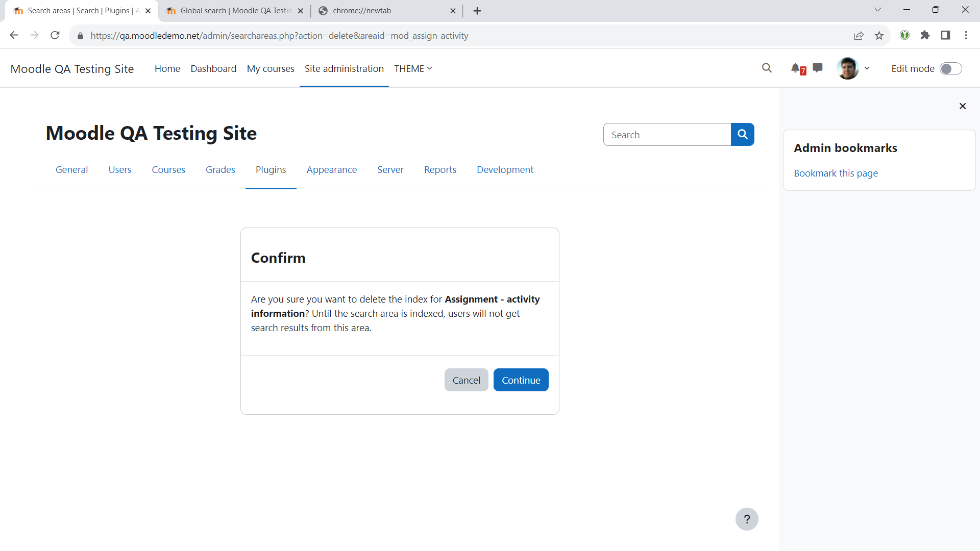Click Continue to confirm deletion

521,380
